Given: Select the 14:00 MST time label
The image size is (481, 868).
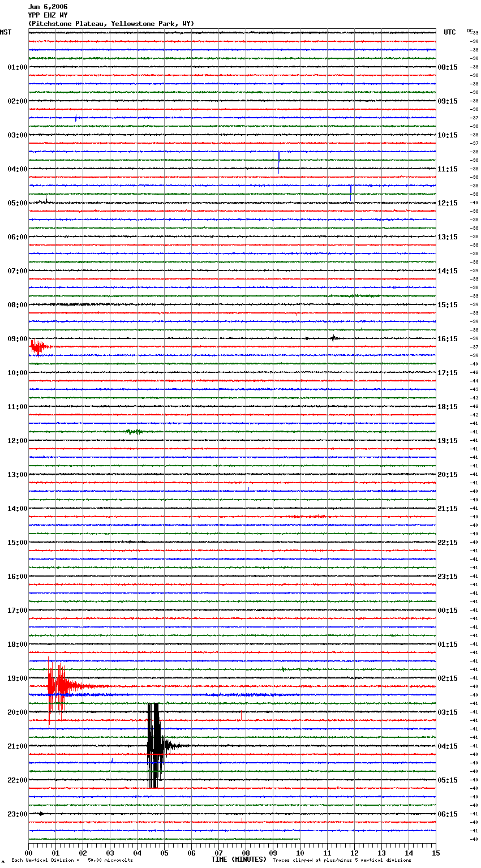Looking at the screenshot, I should pyautogui.click(x=17, y=509).
